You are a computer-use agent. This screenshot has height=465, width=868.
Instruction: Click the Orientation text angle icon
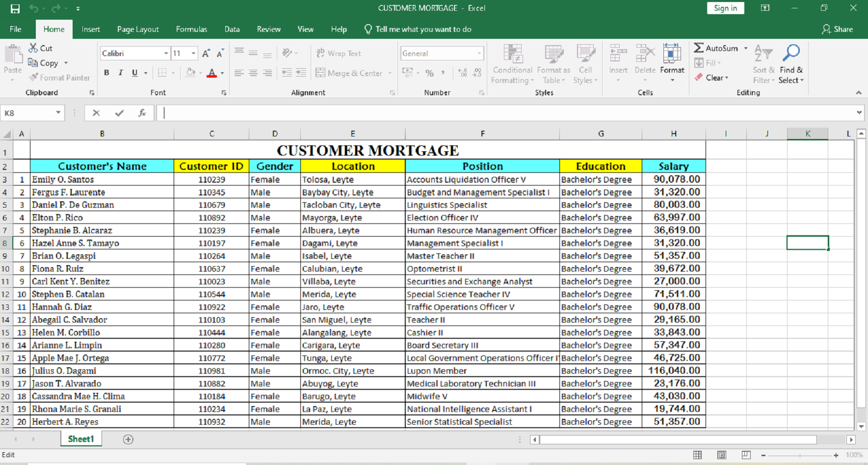point(288,53)
